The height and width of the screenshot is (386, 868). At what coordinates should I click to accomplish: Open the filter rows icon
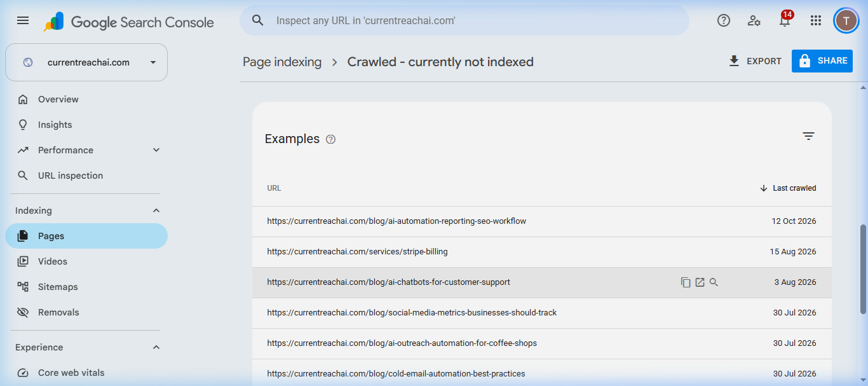point(808,136)
